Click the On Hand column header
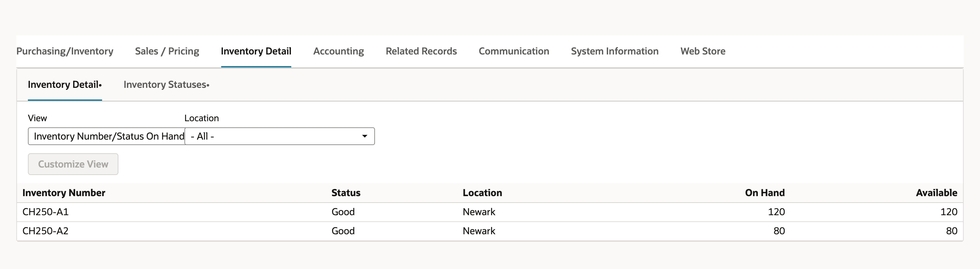Image resolution: width=980 pixels, height=269 pixels. coord(765,193)
